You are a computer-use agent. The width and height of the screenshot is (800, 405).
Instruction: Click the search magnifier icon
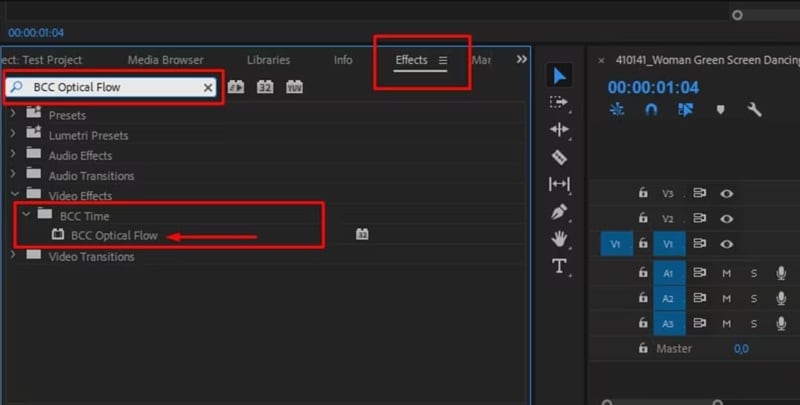[x=16, y=87]
